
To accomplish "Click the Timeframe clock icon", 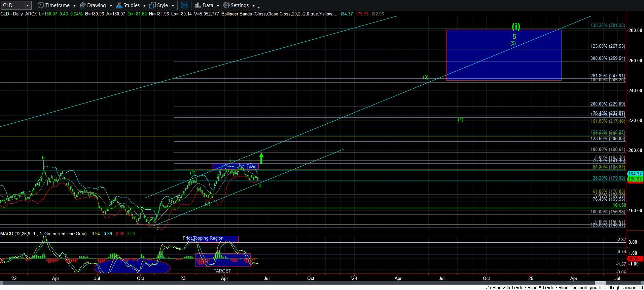I will 41,5.
